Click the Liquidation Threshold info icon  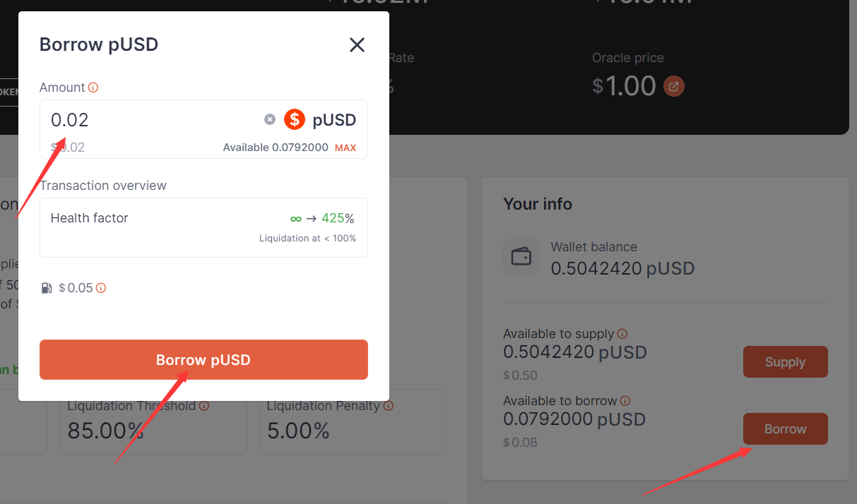[x=204, y=406]
